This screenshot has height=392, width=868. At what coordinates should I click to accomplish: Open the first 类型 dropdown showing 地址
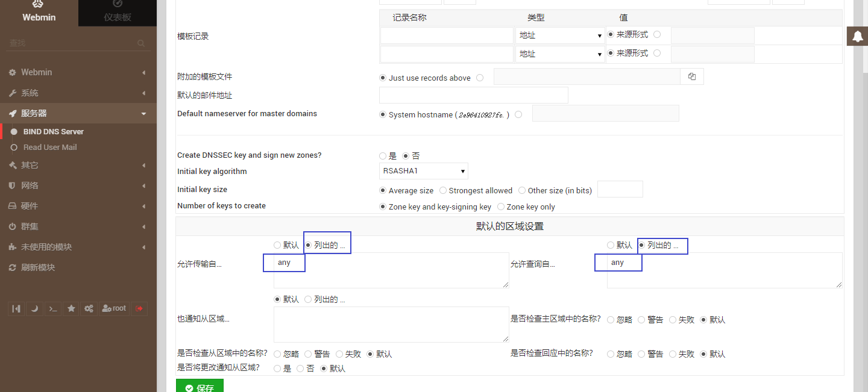[559, 35]
